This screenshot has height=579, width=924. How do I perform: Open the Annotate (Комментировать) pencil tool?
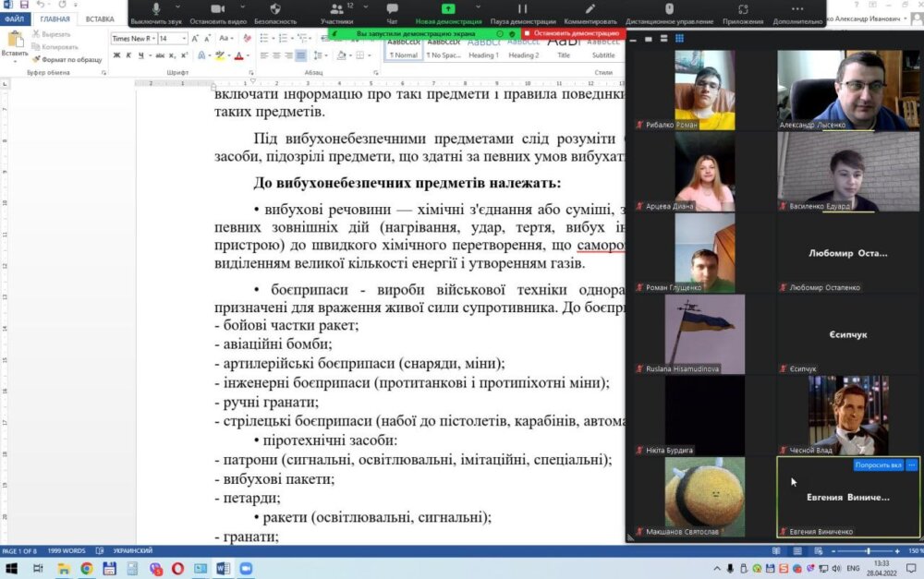(x=590, y=13)
